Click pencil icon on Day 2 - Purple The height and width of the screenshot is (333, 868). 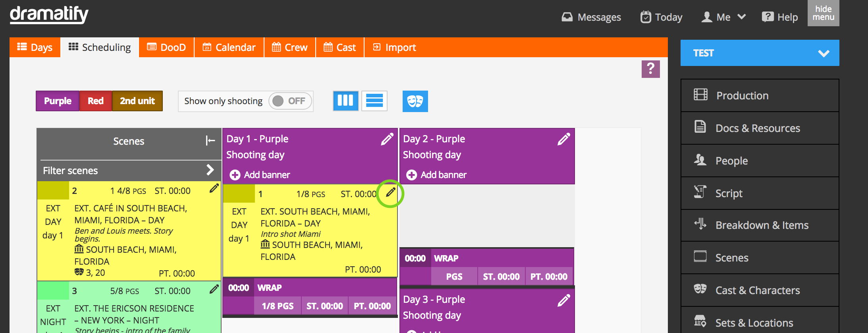point(563,139)
